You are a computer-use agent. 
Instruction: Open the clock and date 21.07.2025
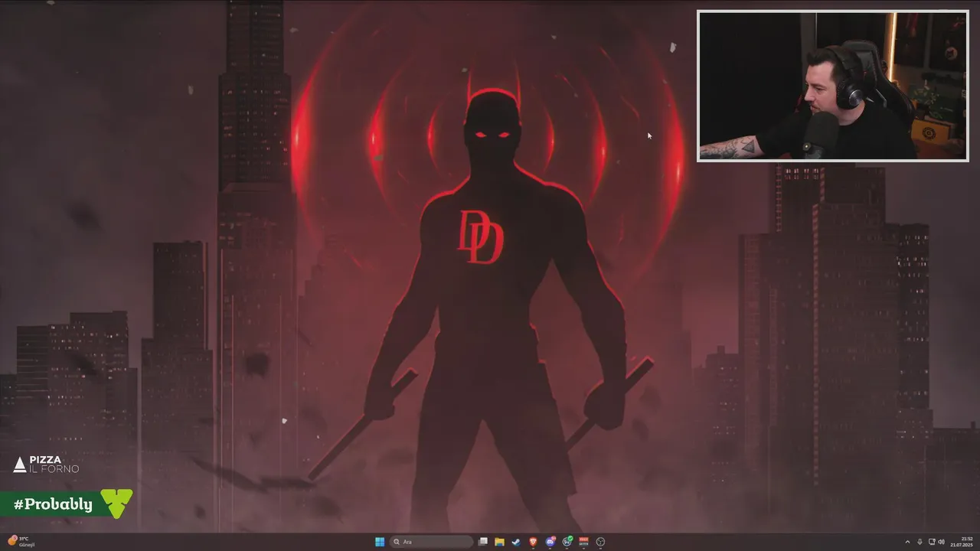point(962,542)
